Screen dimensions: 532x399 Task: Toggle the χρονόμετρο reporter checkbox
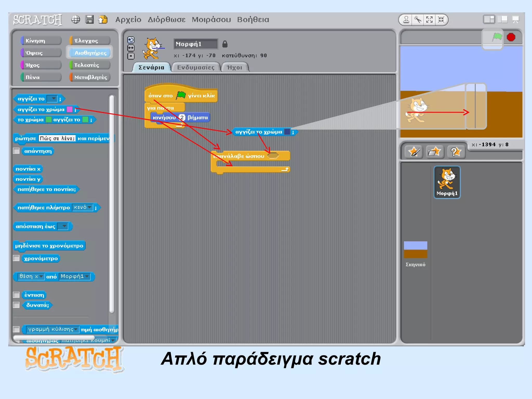(16, 258)
